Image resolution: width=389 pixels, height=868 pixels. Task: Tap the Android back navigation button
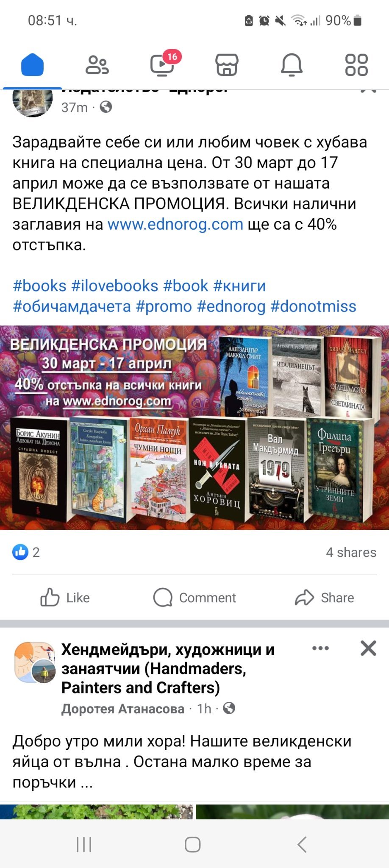coord(302,845)
